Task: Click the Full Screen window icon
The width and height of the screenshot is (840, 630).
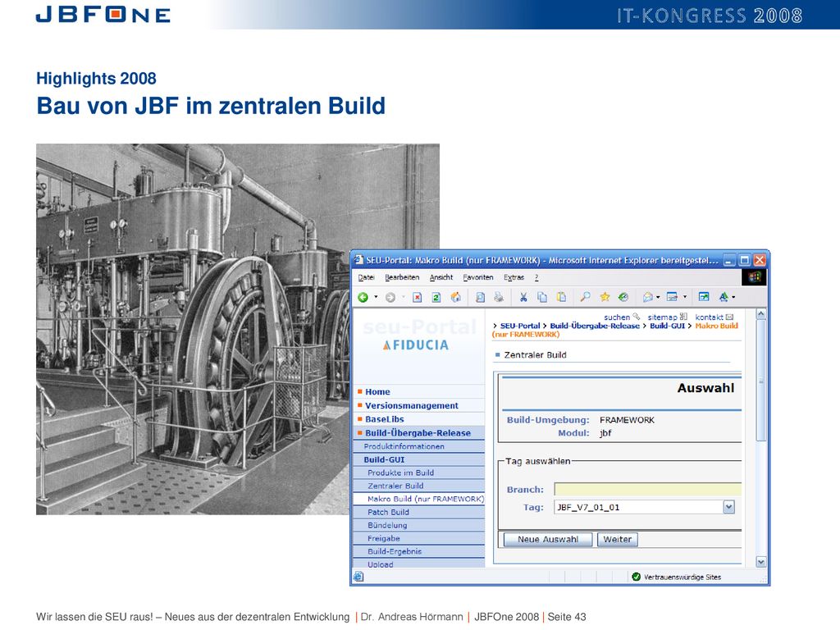Action: pos(704,297)
